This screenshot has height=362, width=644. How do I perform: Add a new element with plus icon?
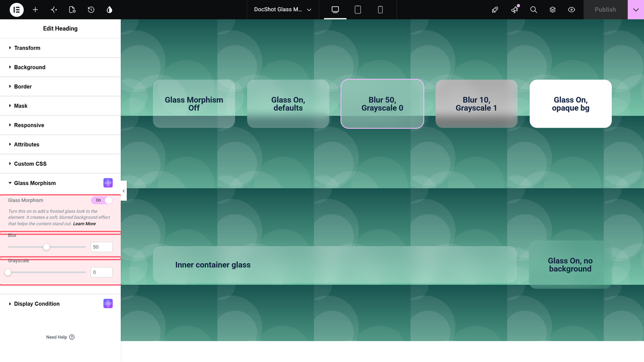(35, 10)
